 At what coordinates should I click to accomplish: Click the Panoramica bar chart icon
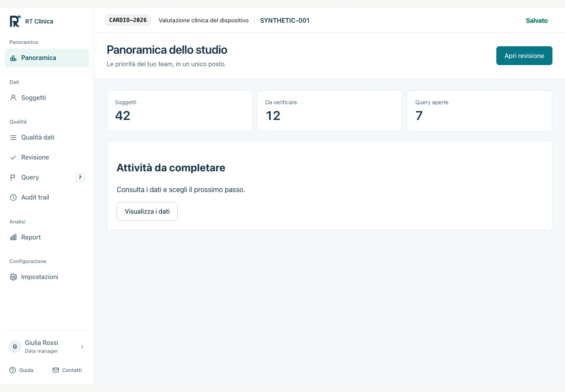point(13,58)
